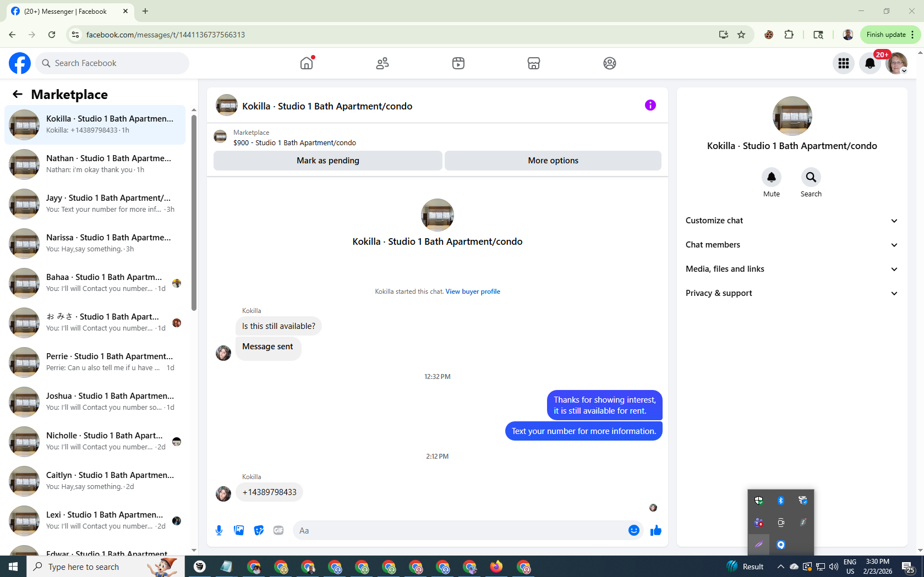Open Chrome profile avatar in toolbar

(x=848, y=35)
